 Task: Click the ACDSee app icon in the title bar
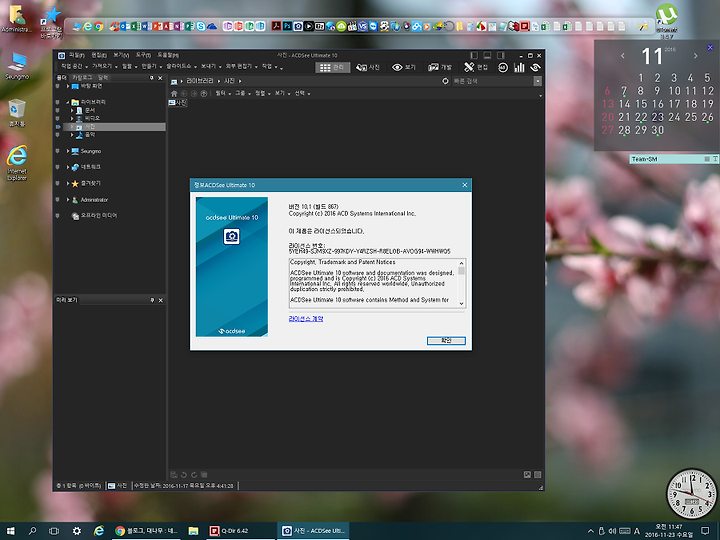click(x=61, y=56)
